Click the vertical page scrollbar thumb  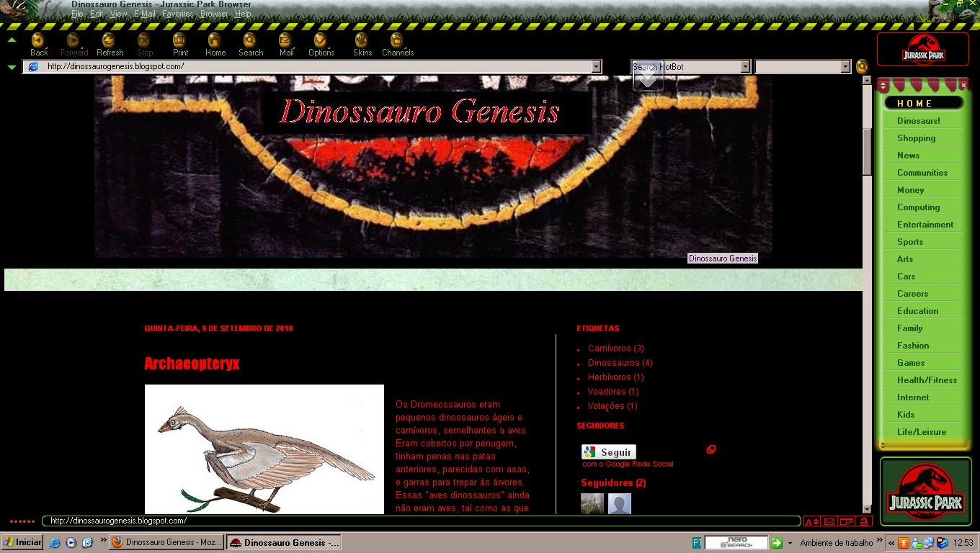pos(868,152)
